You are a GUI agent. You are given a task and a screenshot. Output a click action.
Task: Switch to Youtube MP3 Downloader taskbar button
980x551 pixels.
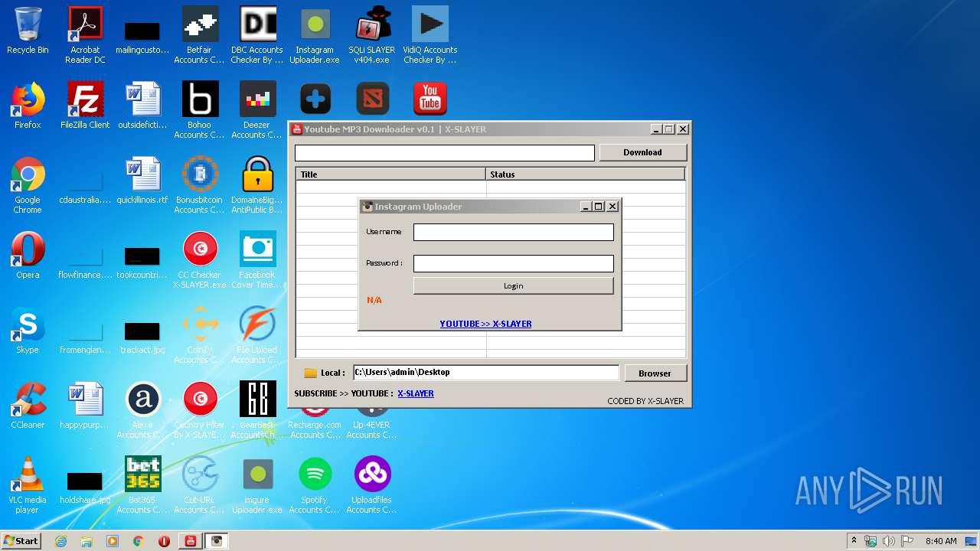[x=191, y=541]
